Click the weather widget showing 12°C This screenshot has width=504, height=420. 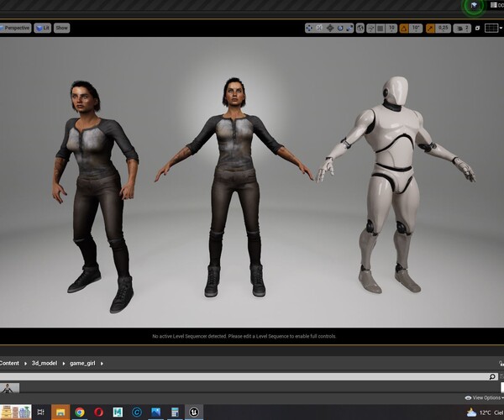[485, 412]
